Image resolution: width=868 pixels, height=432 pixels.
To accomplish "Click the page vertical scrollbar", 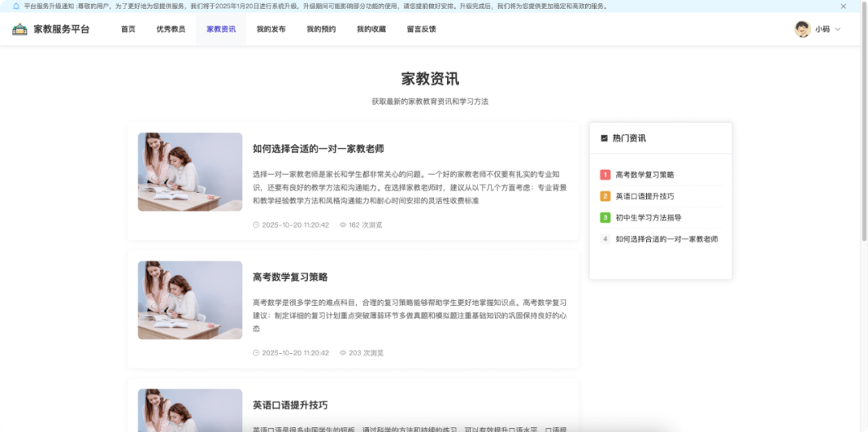I will pos(864,121).
